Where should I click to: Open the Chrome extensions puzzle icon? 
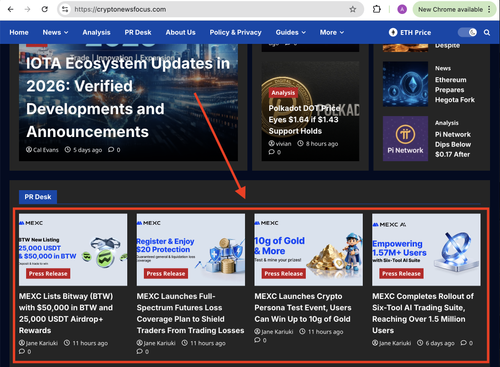[377, 9]
